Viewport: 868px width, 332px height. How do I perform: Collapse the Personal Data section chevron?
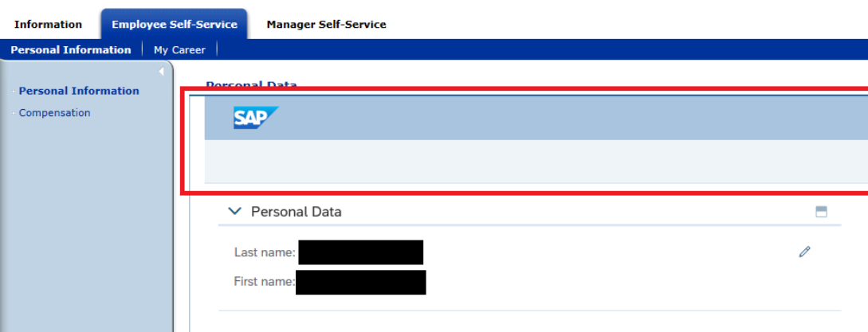(235, 211)
